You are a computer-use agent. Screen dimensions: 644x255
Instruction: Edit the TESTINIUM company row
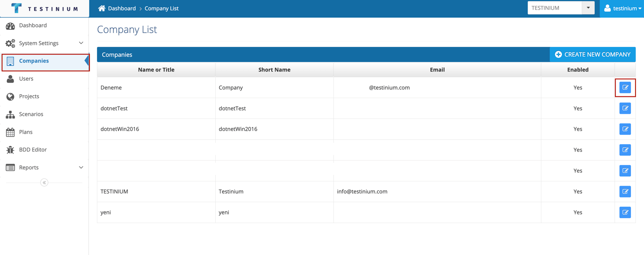click(x=625, y=192)
